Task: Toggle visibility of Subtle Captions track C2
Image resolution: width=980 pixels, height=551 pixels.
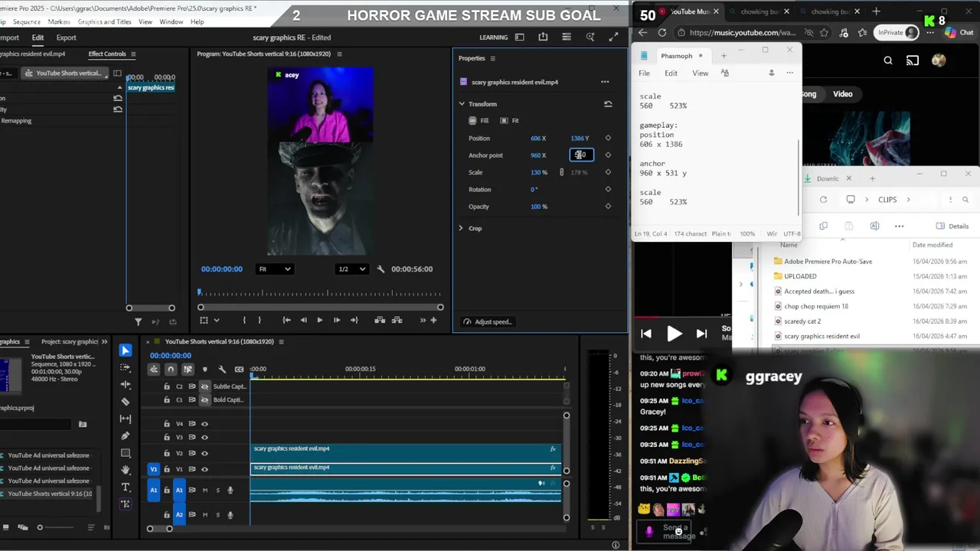Action: click(204, 386)
